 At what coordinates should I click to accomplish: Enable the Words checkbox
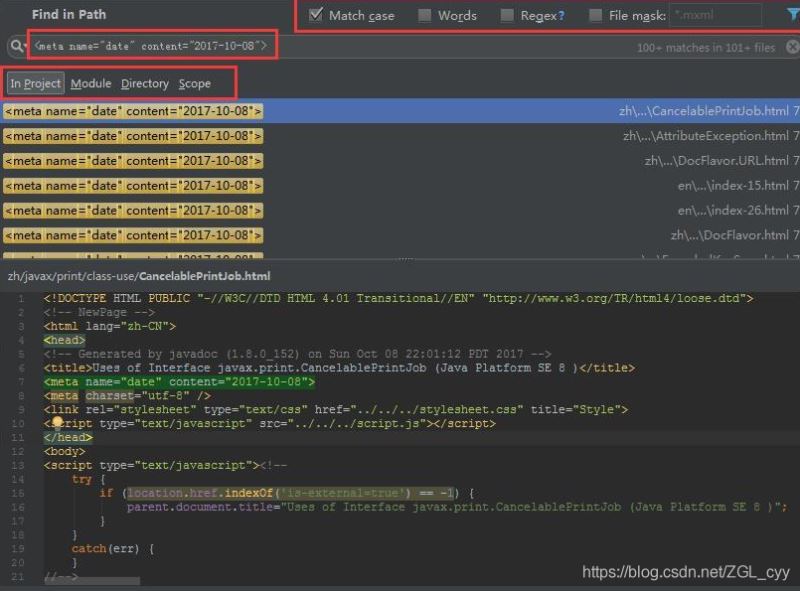tap(424, 15)
